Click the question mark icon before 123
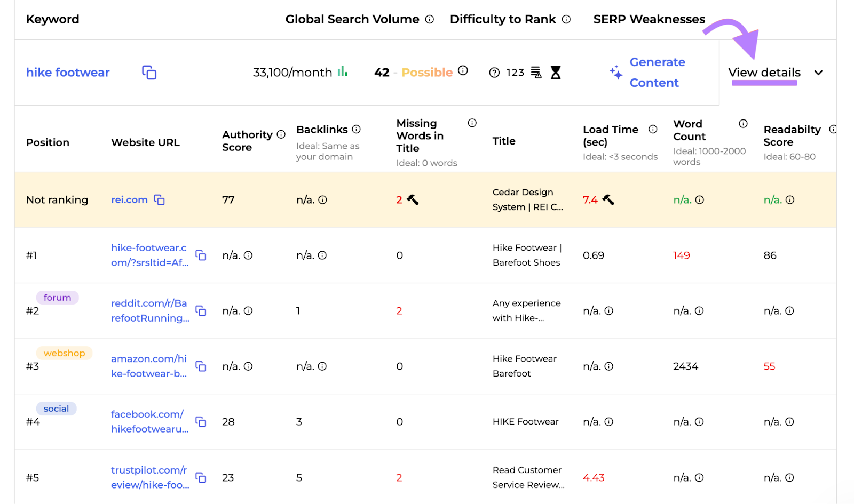The height and width of the screenshot is (504, 854). tap(494, 73)
